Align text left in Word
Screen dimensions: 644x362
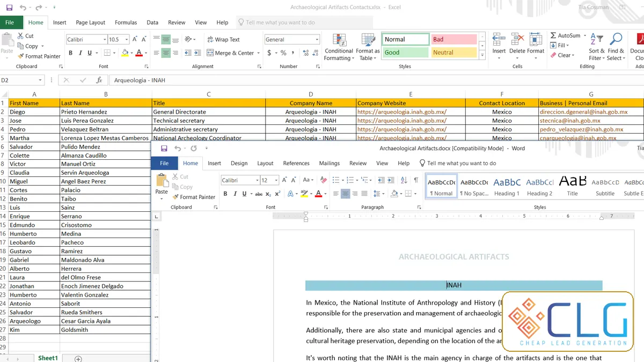[336, 194]
